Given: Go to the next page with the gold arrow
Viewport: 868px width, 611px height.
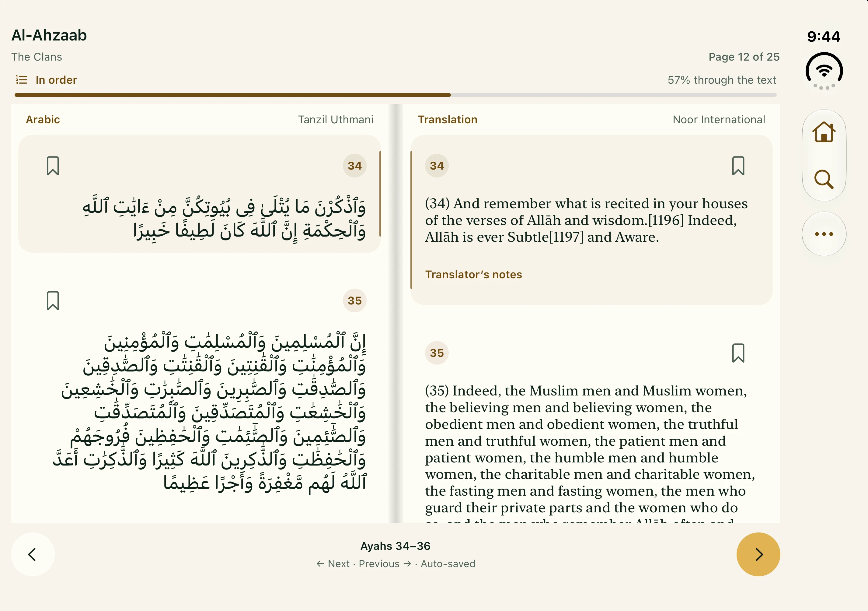Looking at the screenshot, I should point(758,554).
